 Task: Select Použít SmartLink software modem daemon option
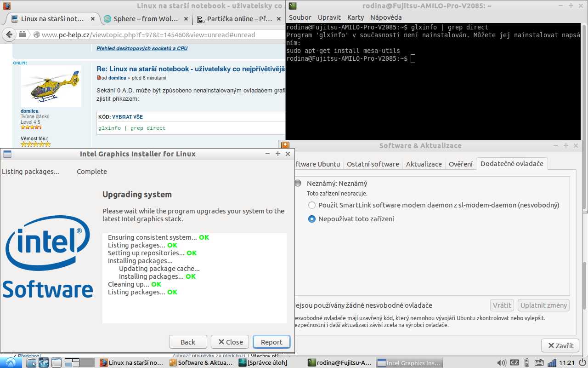point(312,205)
